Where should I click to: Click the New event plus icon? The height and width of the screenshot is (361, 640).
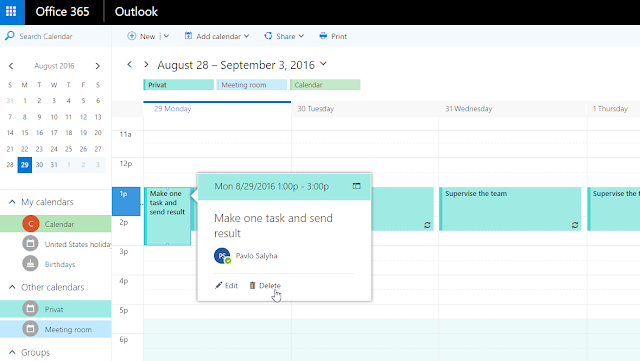click(x=131, y=36)
